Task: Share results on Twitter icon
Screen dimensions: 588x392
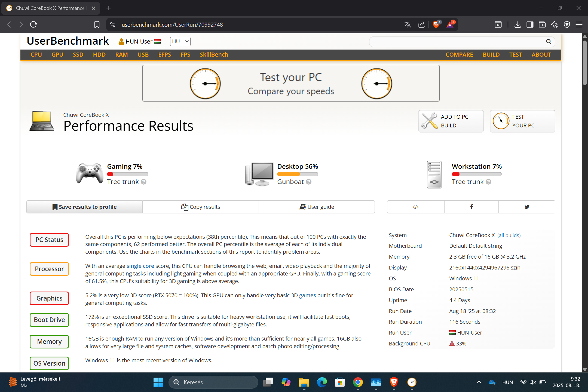Action: (527, 207)
